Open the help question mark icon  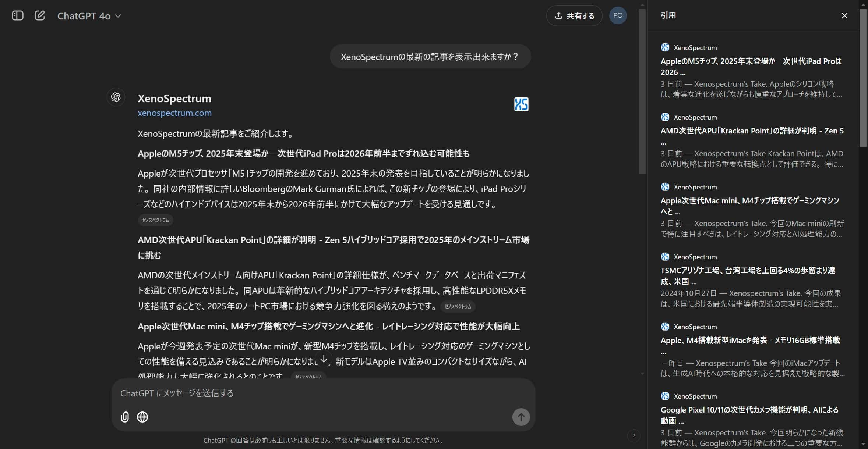pos(634,436)
